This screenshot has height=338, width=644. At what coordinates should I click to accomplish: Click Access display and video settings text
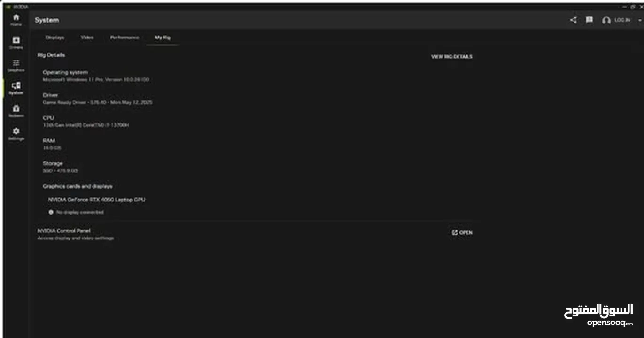[76, 238]
